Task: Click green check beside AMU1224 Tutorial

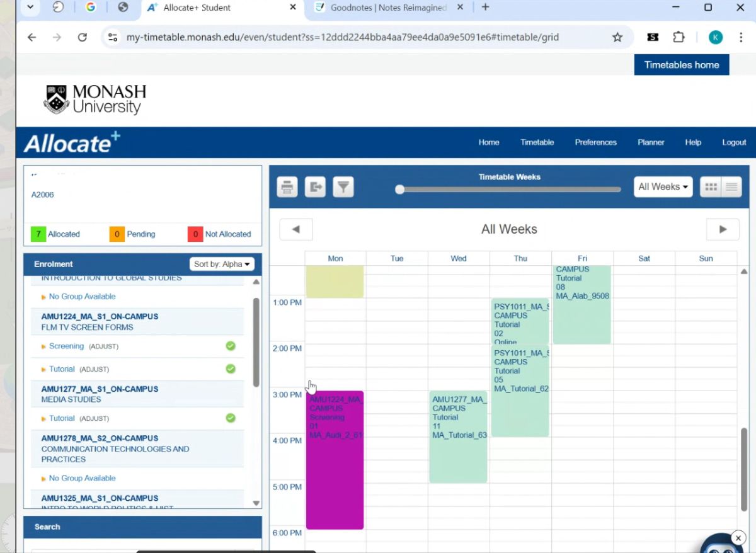Action: (x=231, y=368)
